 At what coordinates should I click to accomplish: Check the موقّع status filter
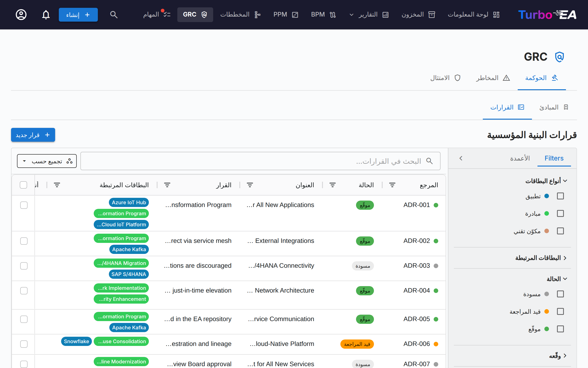click(560, 329)
